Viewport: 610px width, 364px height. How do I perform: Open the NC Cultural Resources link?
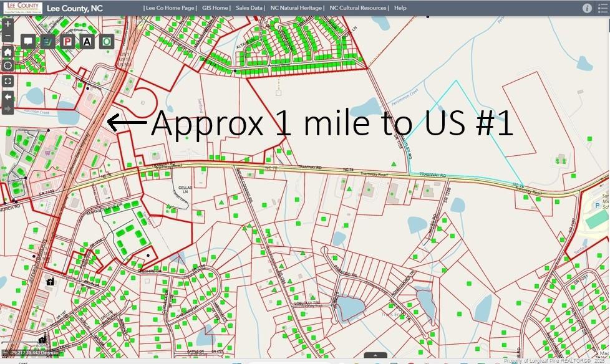click(x=359, y=8)
